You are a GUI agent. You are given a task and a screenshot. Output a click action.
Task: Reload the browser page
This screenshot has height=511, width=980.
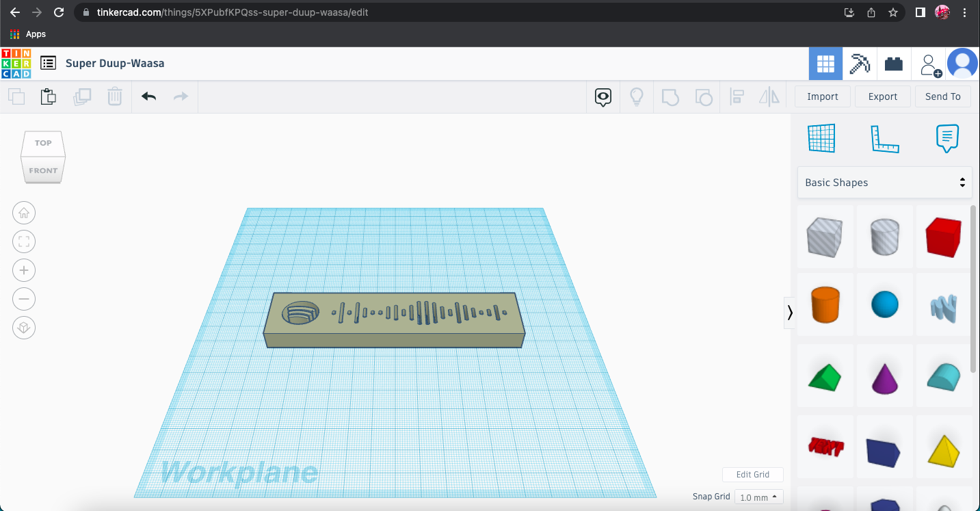pos(59,12)
